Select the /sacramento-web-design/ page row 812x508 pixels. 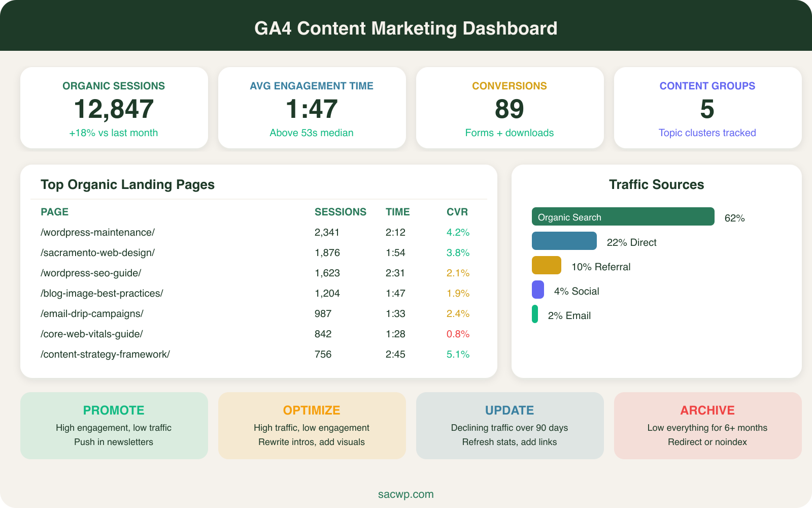[x=98, y=252]
